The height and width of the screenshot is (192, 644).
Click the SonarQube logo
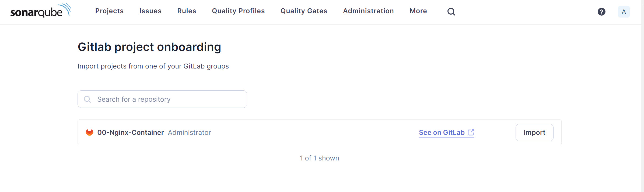[x=40, y=11]
